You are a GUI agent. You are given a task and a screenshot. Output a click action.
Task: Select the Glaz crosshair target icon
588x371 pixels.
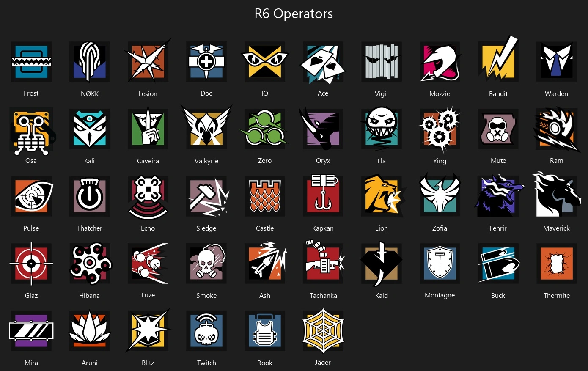pyautogui.click(x=31, y=263)
